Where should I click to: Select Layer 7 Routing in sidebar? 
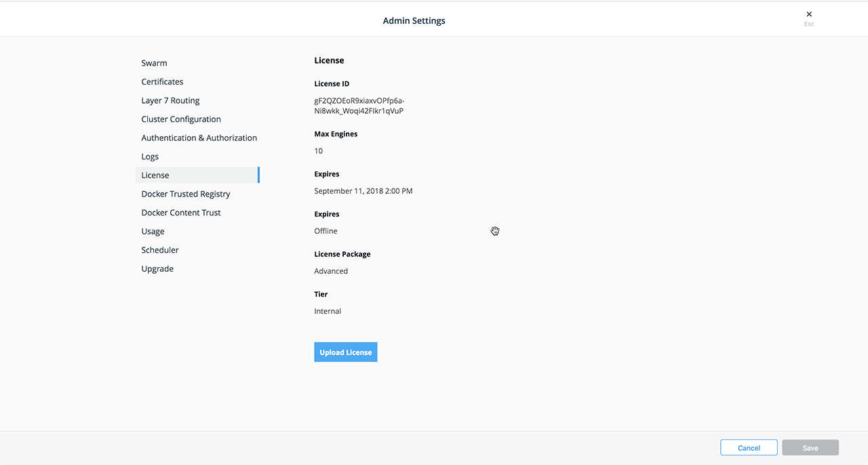point(170,100)
